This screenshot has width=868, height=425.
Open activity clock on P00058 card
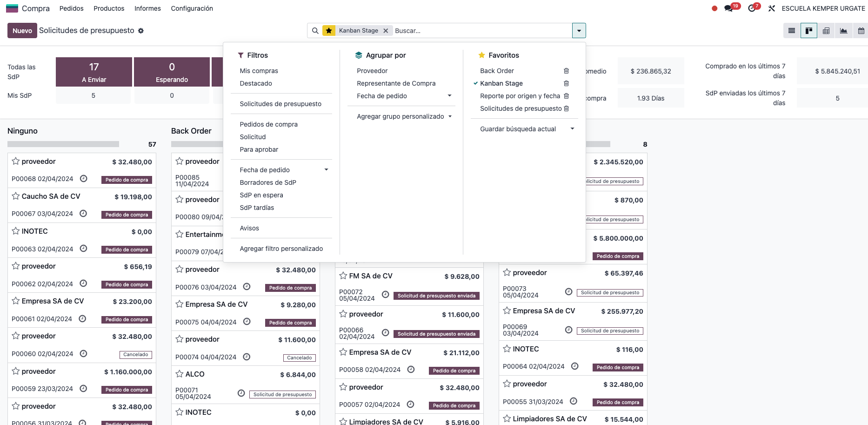(411, 369)
